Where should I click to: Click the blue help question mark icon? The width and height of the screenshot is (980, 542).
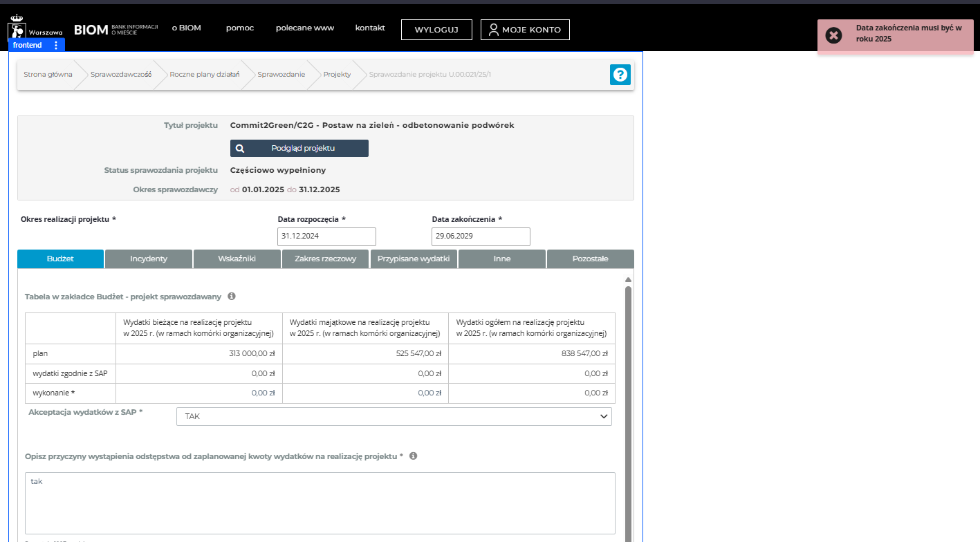[x=620, y=75]
